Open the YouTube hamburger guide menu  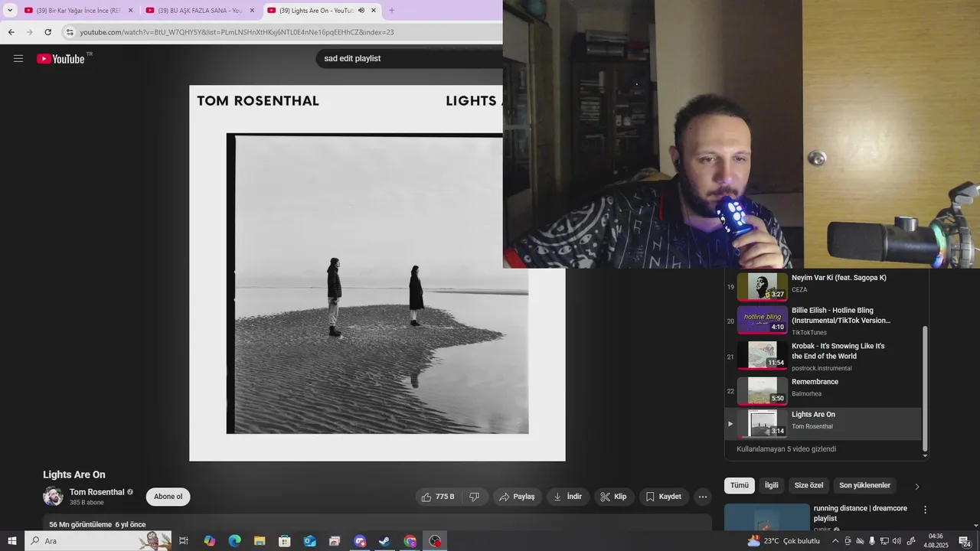pyautogui.click(x=18, y=58)
